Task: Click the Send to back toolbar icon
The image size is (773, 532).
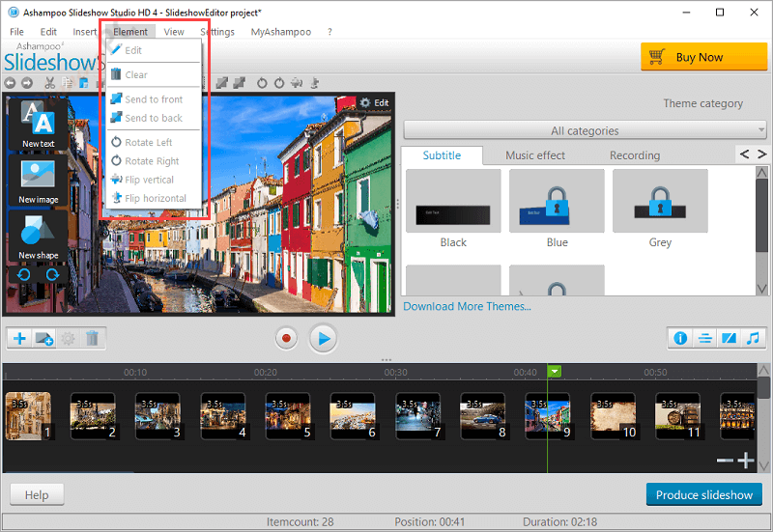Action: 240,83
